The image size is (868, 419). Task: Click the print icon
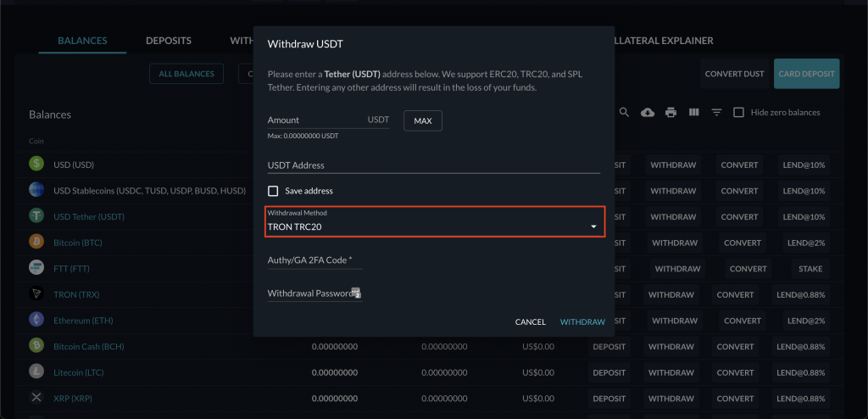tap(670, 113)
